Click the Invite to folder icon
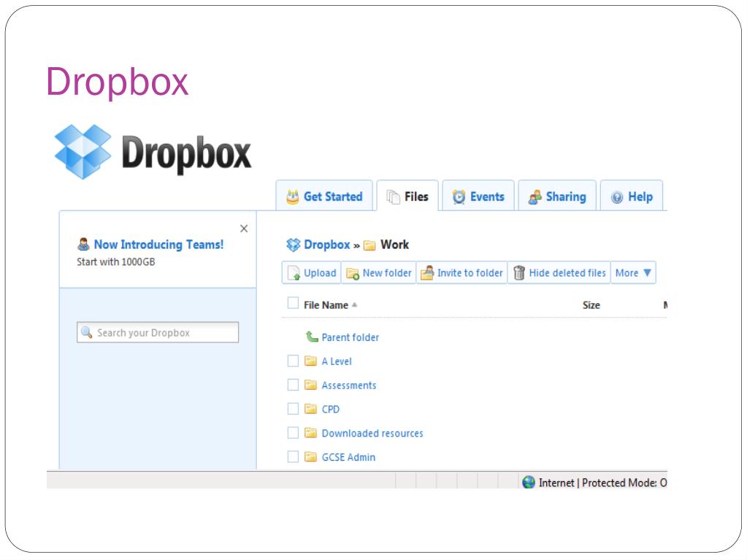This screenshot has width=747, height=560. pyautogui.click(x=427, y=273)
